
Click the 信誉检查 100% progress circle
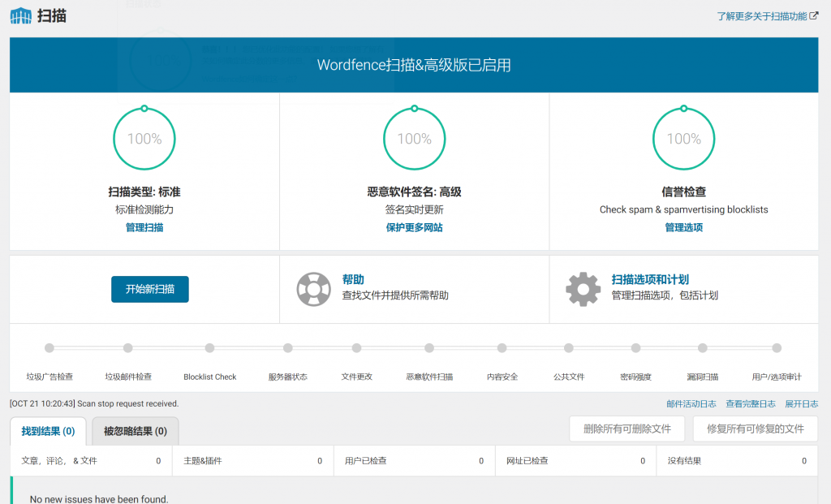(683, 138)
